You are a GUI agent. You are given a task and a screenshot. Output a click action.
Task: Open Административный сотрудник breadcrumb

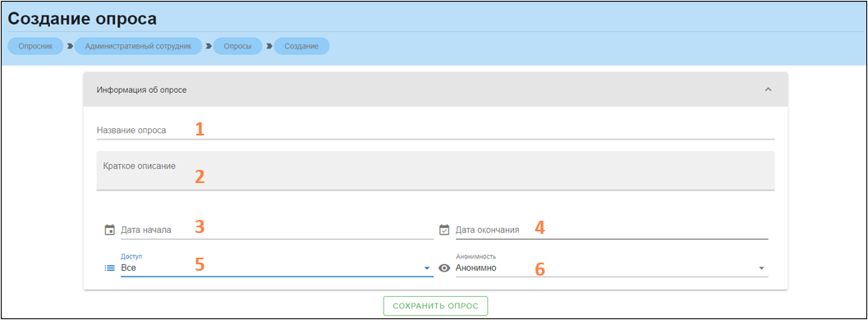coord(139,46)
